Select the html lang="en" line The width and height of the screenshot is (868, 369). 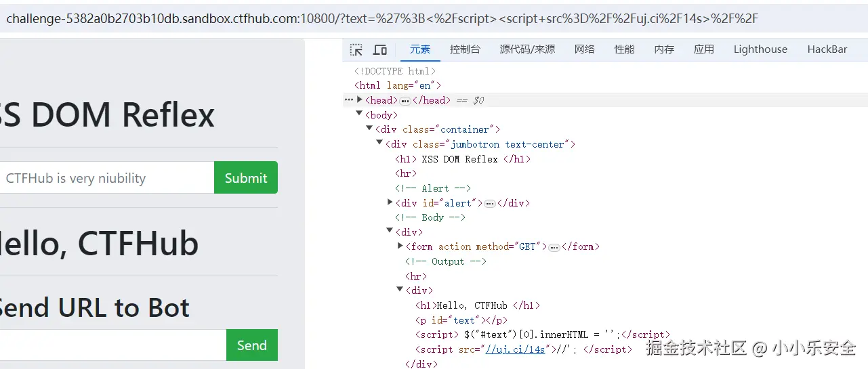(x=398, y=85)
